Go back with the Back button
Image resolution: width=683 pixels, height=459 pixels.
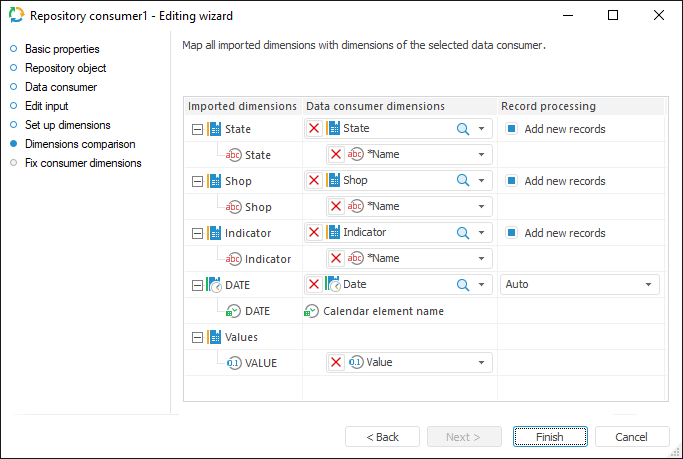click(382, 437)
